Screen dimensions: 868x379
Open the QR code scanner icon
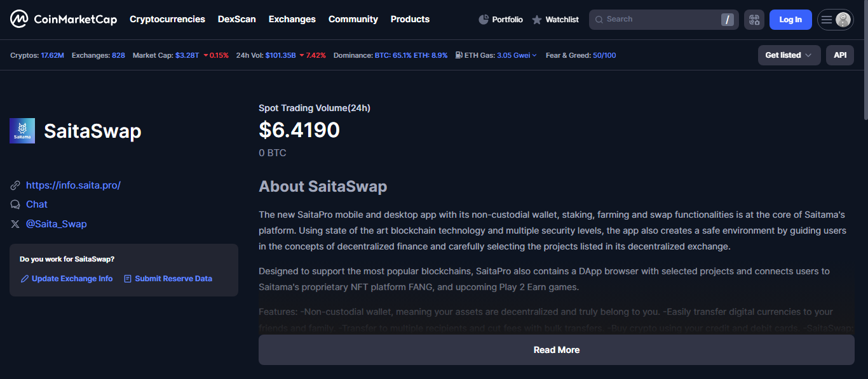[754, 20]
